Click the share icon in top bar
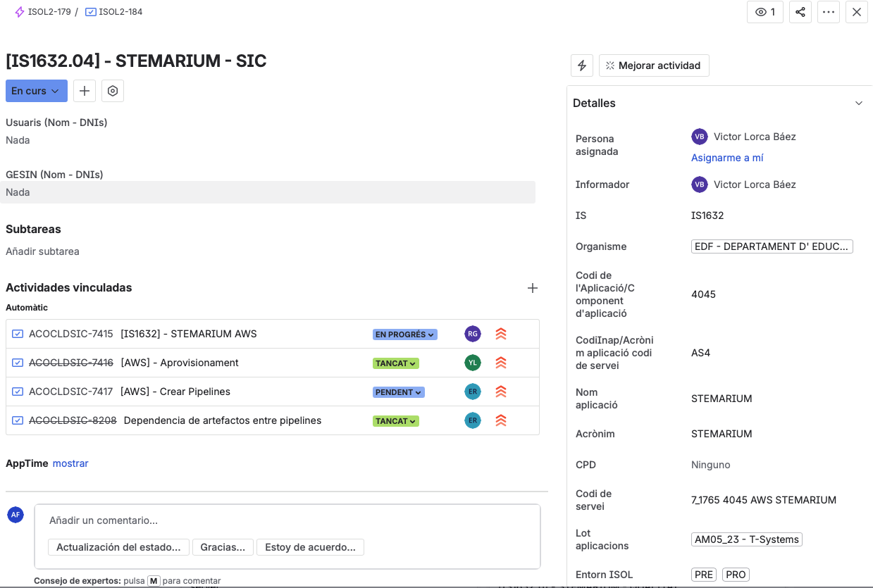Viewport: 873px width, 588px height. coord(800,12)
